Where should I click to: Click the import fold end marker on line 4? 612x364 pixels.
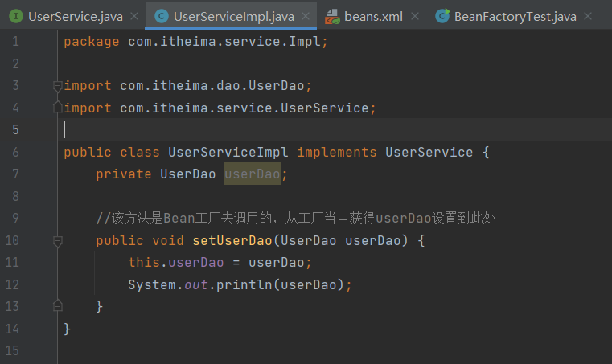[x=57, y=108]
